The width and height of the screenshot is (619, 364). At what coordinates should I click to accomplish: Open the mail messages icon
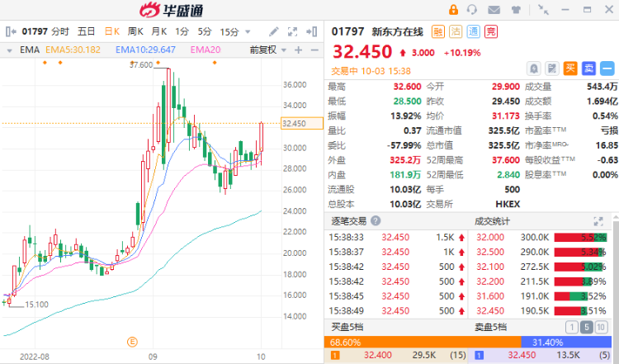click(x=494, y=9)
